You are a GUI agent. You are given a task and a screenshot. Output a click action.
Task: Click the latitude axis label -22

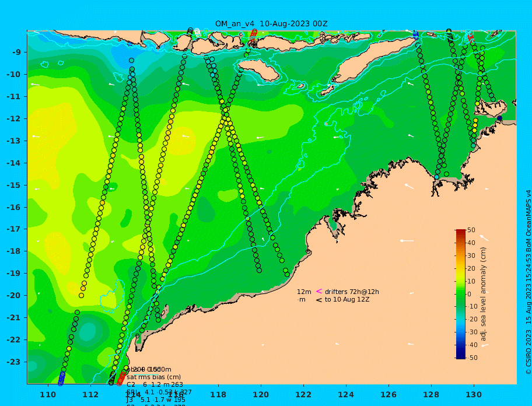[14, 340]
